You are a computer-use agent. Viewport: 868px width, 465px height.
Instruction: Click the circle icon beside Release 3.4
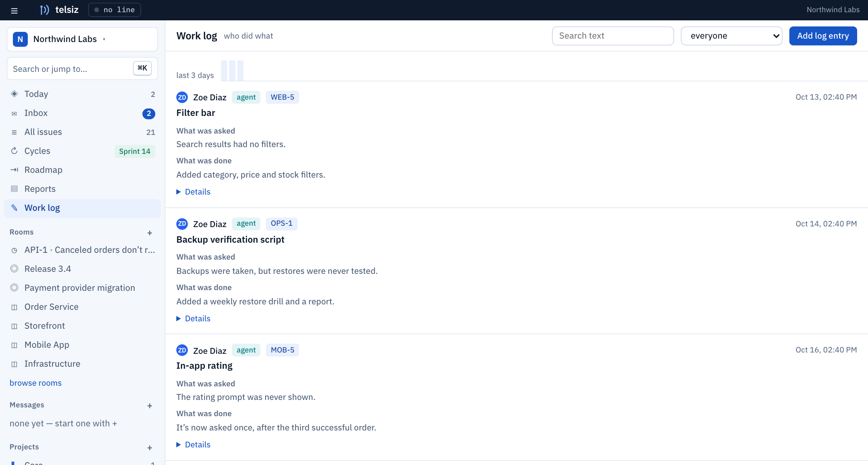pos(14,269)
